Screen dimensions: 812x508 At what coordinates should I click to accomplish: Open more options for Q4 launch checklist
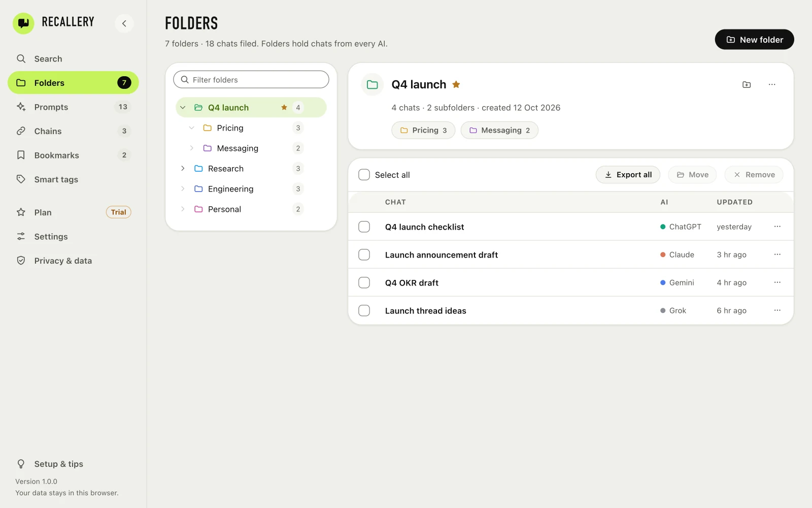[x=777, y=227]
